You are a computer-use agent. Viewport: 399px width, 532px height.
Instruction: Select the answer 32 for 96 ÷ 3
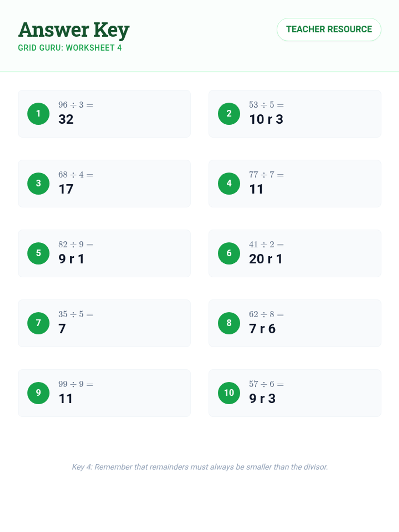point(66,119)
